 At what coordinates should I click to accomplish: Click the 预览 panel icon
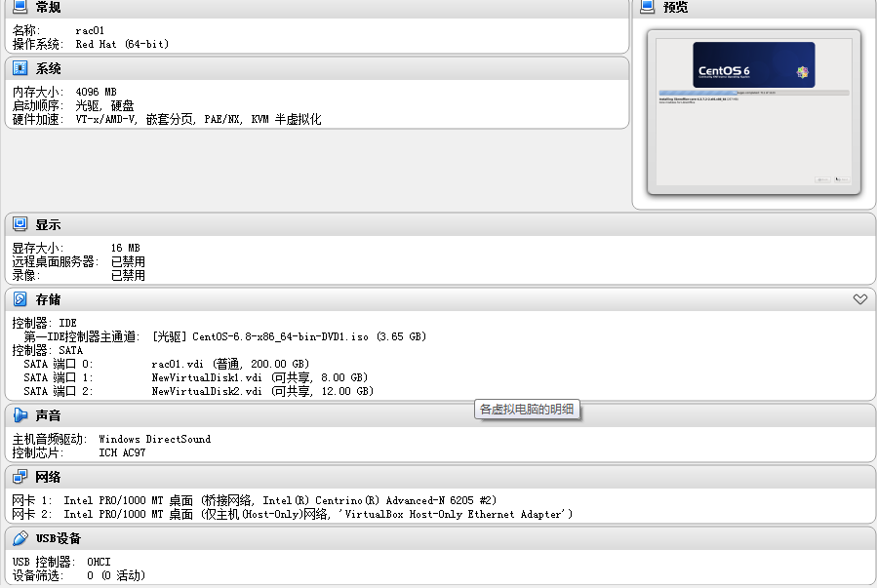[x=646, y=7]
